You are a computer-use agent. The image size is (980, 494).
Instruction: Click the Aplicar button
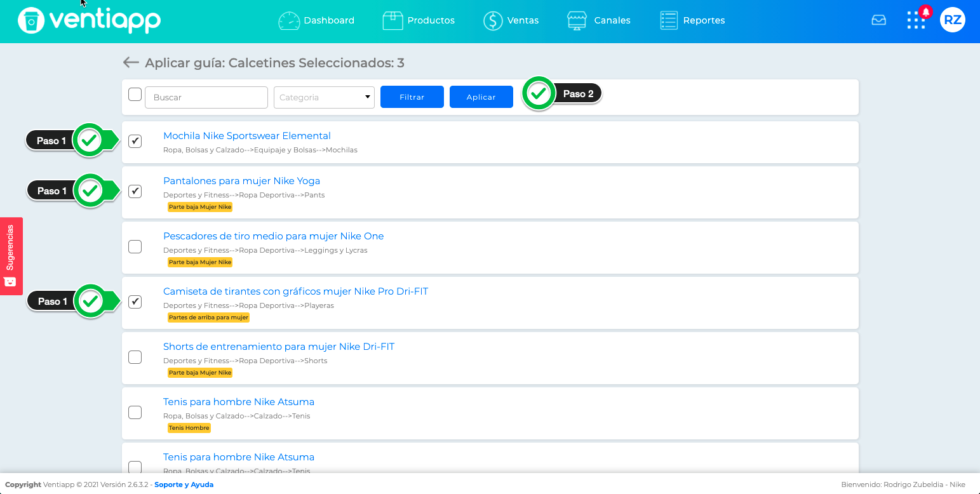tap(481, 97)
